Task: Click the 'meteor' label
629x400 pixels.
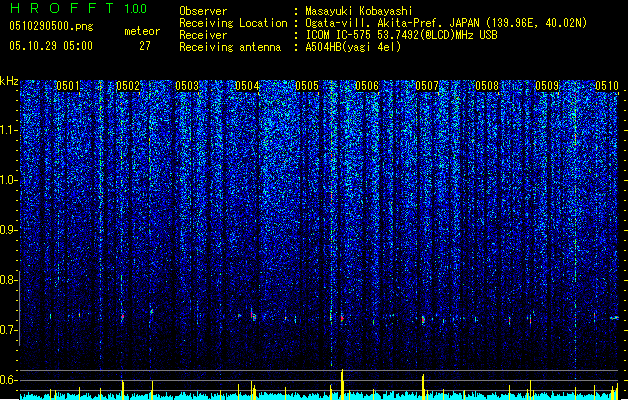Action: click(x=142, y=31)
